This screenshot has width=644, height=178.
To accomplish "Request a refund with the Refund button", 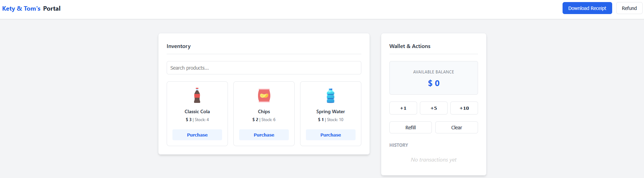I will [629, 8].
